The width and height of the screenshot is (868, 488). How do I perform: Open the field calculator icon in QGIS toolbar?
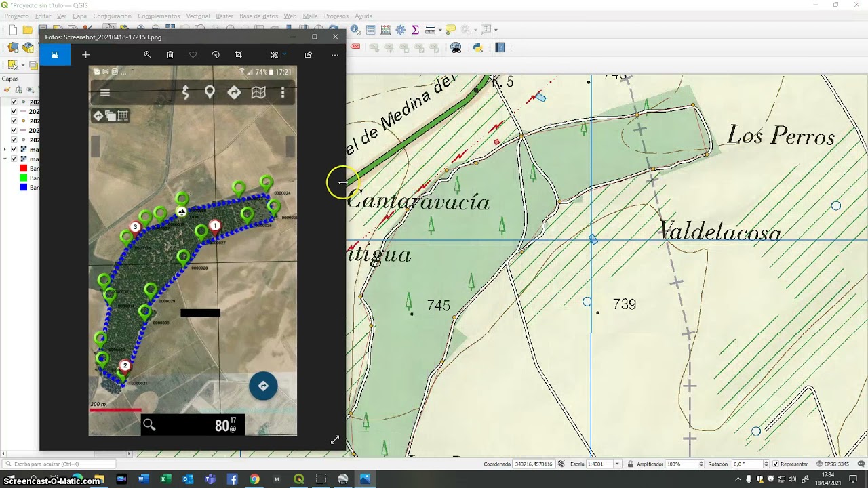(386, 30)
